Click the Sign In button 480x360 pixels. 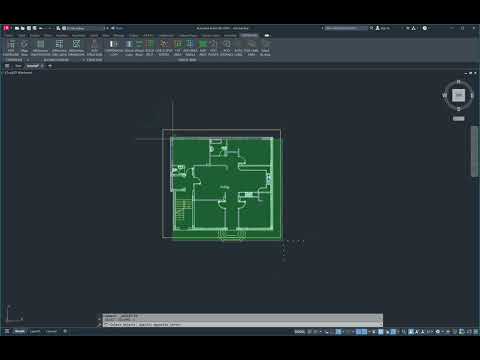tap(383, 28)
